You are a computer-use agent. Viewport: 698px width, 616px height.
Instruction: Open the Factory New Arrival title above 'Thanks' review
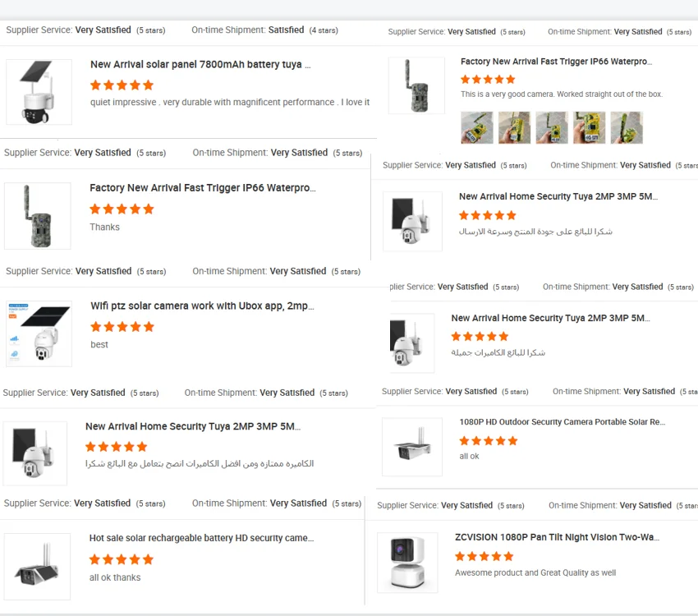pyautogui.click(x=202, y=188)
